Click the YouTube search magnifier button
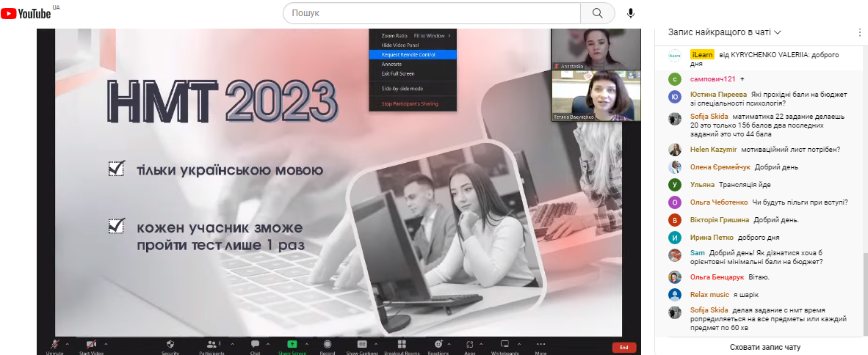The image size is (868, 355). click(597, 13)
